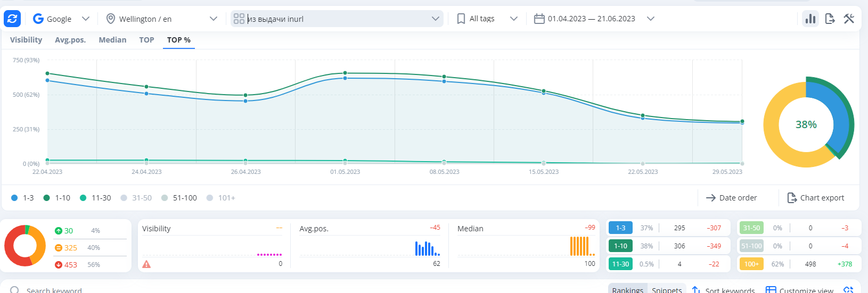Click the red warning triangle under Visibility
The height and width of the screenshot is (293, 868).
pos(146,264)
